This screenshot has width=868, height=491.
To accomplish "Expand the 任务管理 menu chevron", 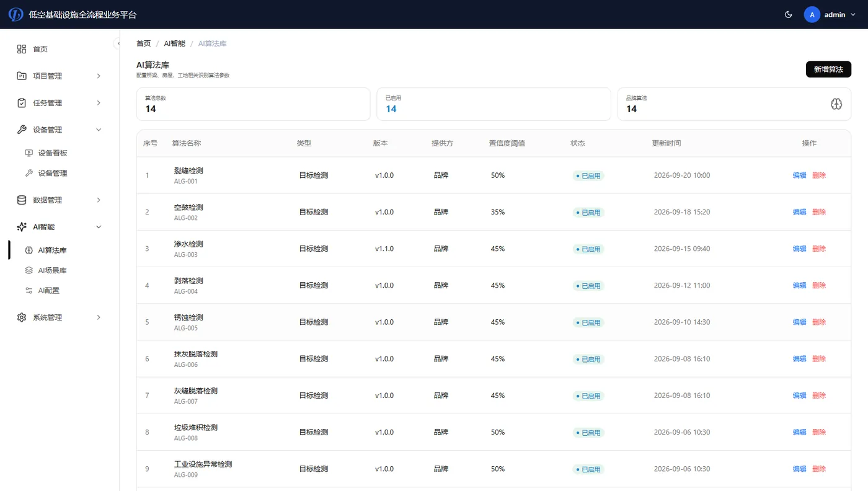I will pos(99,103).
